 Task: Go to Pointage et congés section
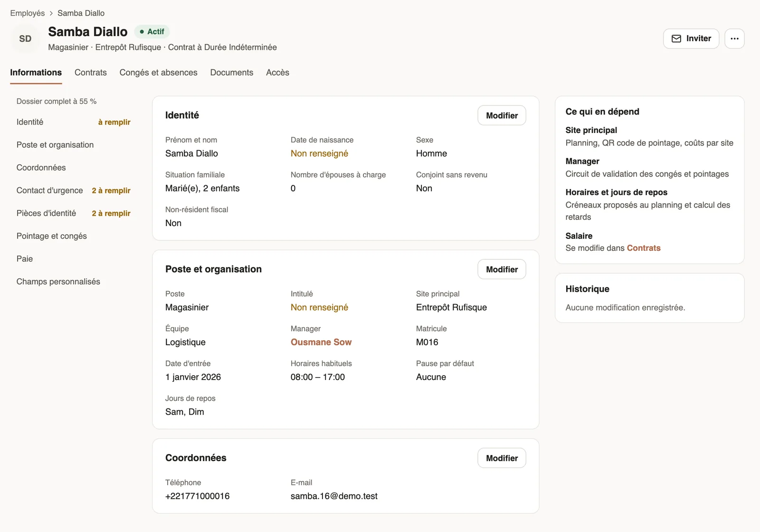pos(74,236)
